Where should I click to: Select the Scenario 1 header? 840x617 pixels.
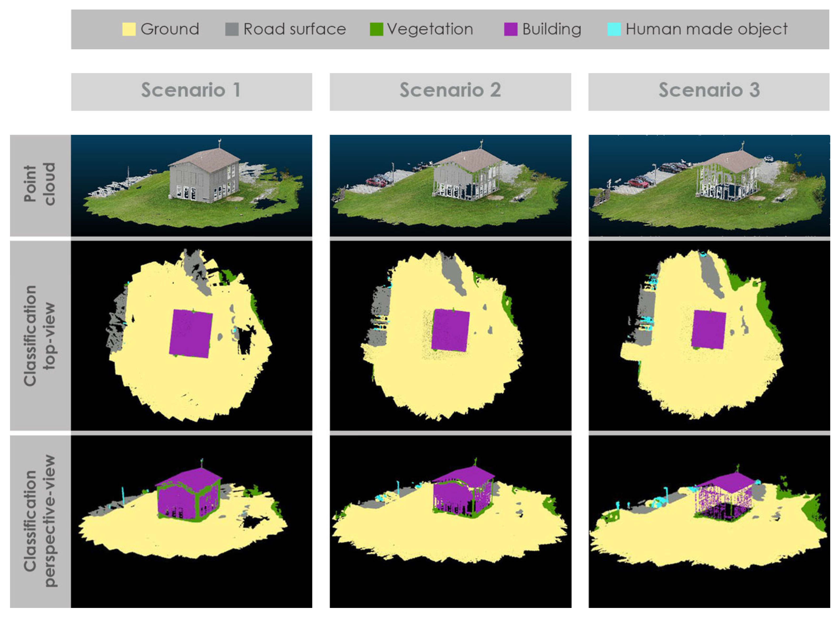191,91
